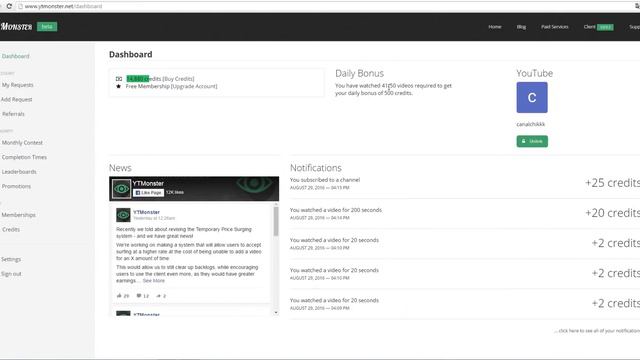640x360 pixels.
Task: Click the highlighted credits balance
Action: click(138, 79)
